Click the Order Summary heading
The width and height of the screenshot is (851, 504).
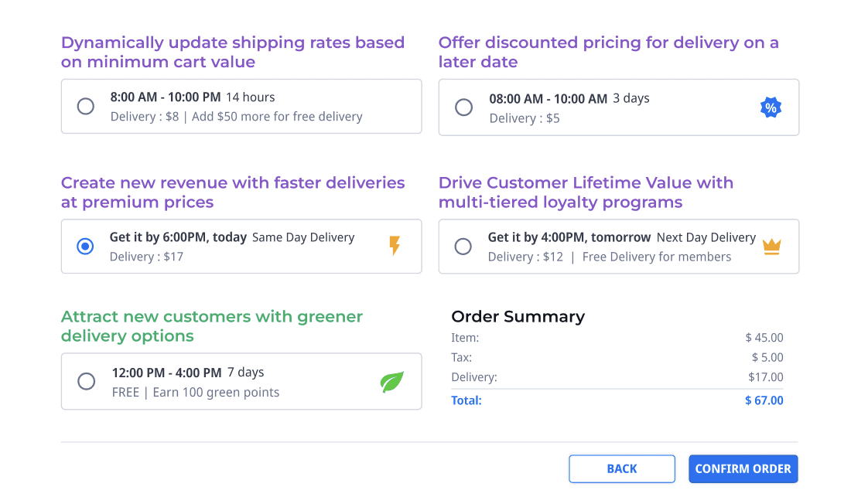pyautogui.click(x=518, y=316)
